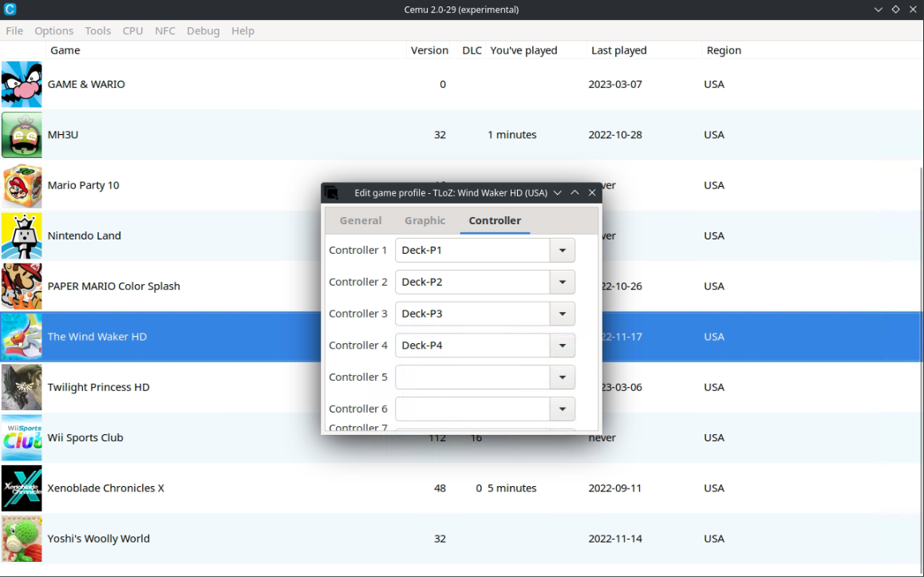This screenshot has width=924, height=577.
Task: Expand the Controller 1 dropdown arrow
Action: [563, 251]
